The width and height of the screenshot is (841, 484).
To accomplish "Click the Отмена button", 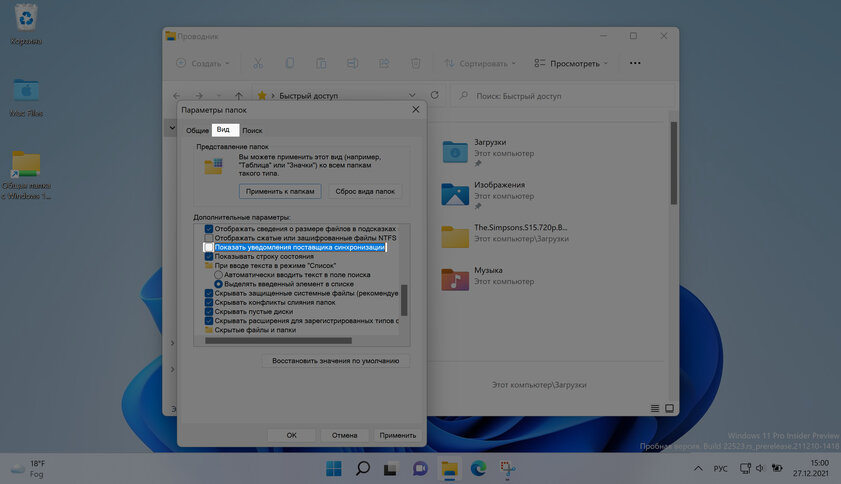I will tap(344, 435).
